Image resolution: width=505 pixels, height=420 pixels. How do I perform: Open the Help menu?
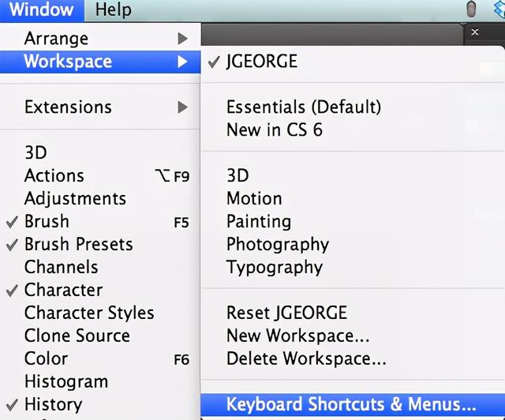tap(113, 10)
